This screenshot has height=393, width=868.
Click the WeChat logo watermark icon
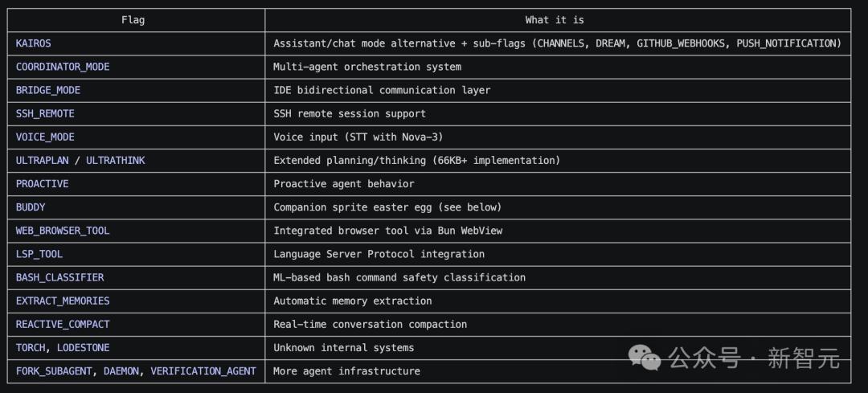(x=645, y=358)
